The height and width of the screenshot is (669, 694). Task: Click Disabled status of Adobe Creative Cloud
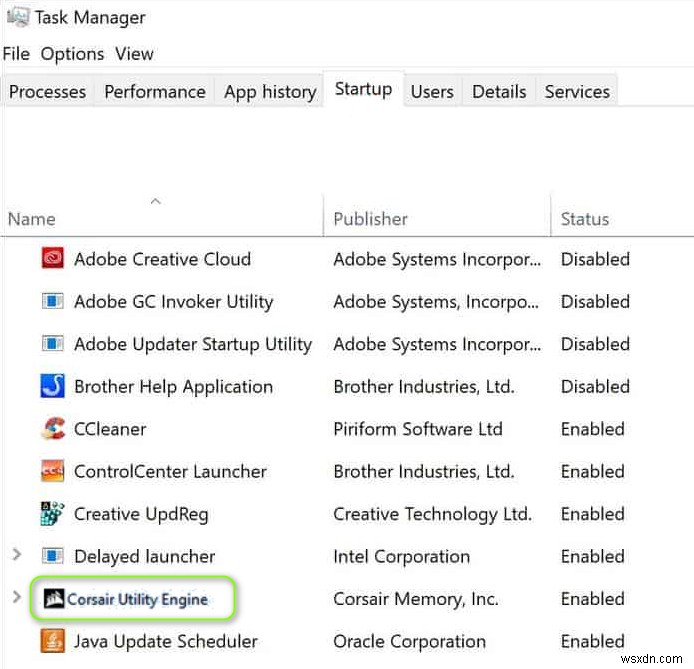coord(595,259)
